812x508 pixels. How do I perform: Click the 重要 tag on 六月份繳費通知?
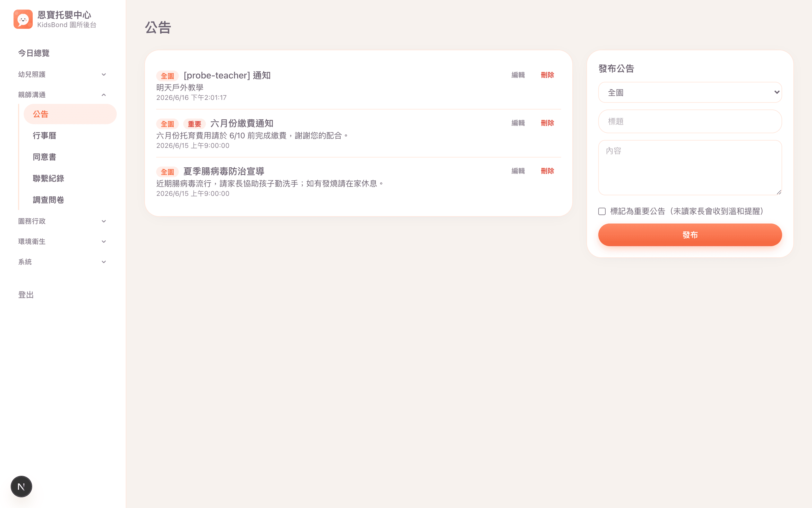click(x=194, y=124)
